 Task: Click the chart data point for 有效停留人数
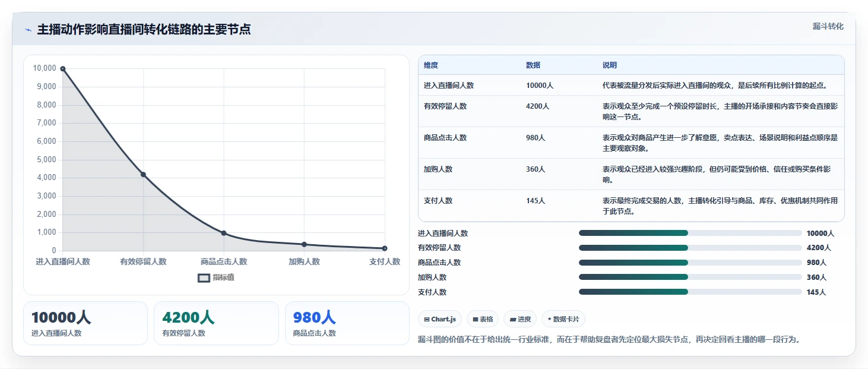(143, 174)
